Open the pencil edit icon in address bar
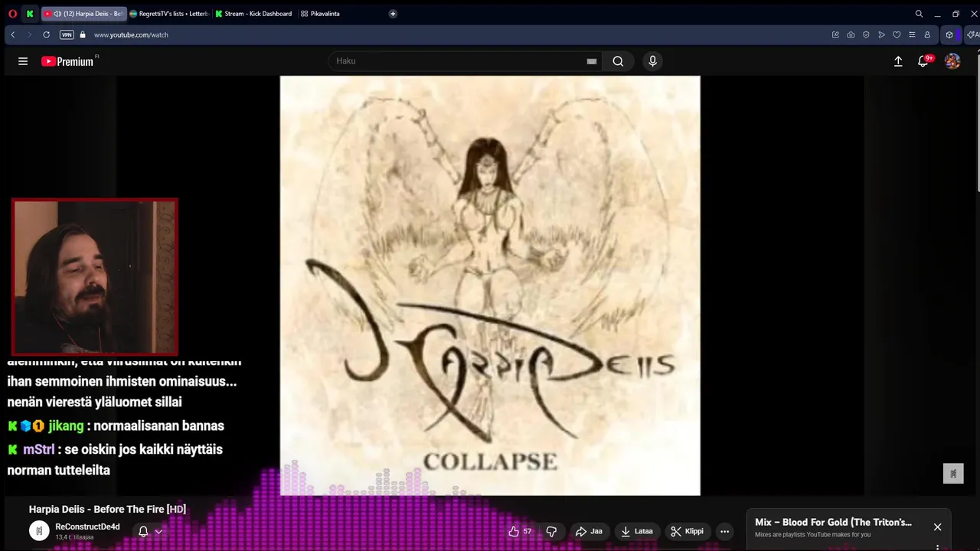This screenshot has width=980, height=551. click(x=835, y=34)
